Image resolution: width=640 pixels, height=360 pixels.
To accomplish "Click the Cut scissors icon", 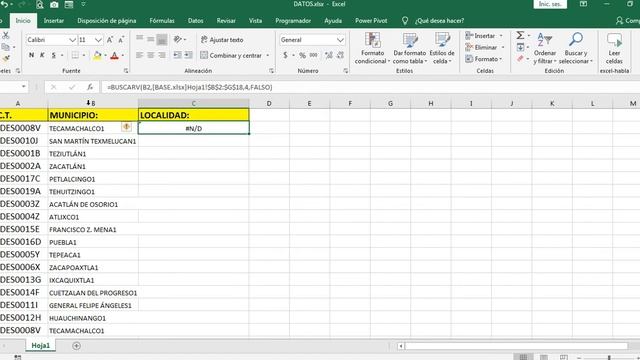I will tap(6, 36).
